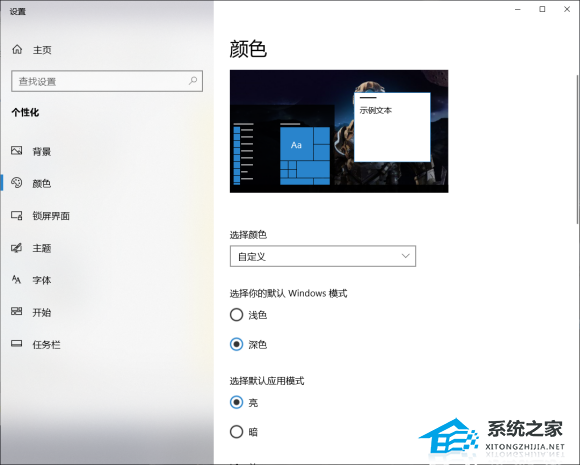Click the 颜色 page heading
The width and height of the screenshot is (580, 465).
248,49
